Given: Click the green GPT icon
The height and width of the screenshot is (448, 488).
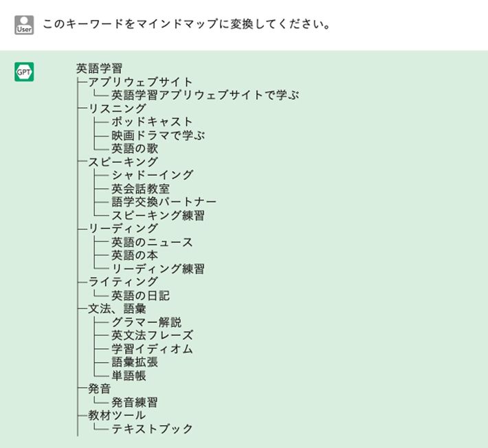Looking at the screenshot, I should (x=23, y=72).
